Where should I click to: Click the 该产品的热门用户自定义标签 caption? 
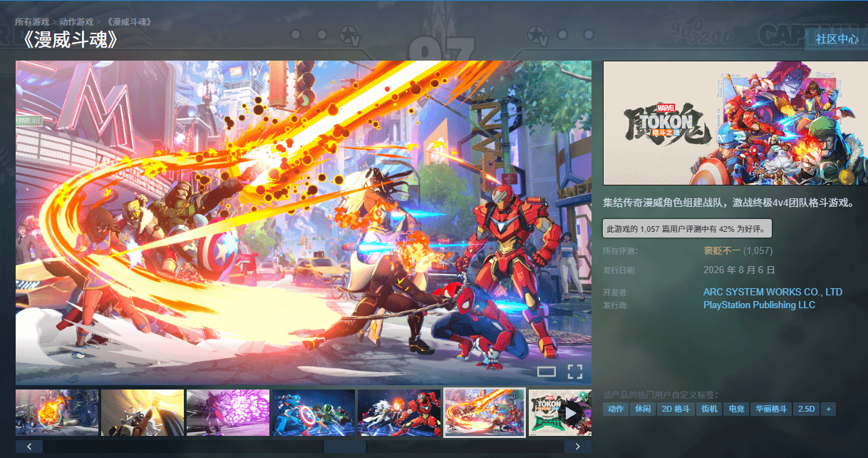(x=661, y=395)
